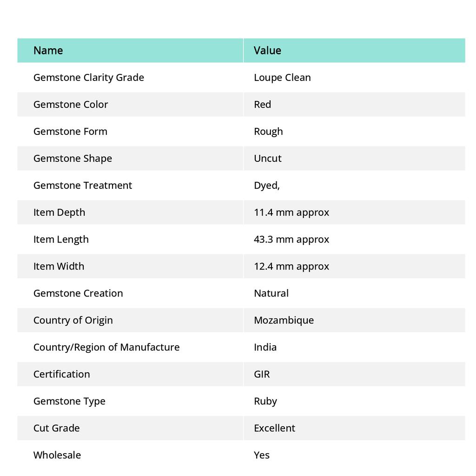This screenshot has width=476, height=476.
Task: Select the GIR certification value
Action: [x=262, y=374]
